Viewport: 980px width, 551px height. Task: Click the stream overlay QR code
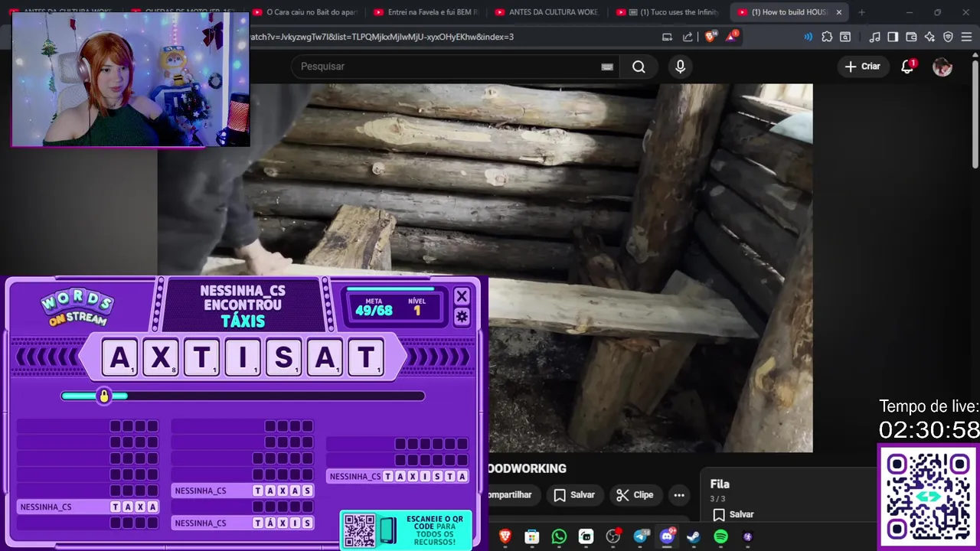tap(929, 496)
